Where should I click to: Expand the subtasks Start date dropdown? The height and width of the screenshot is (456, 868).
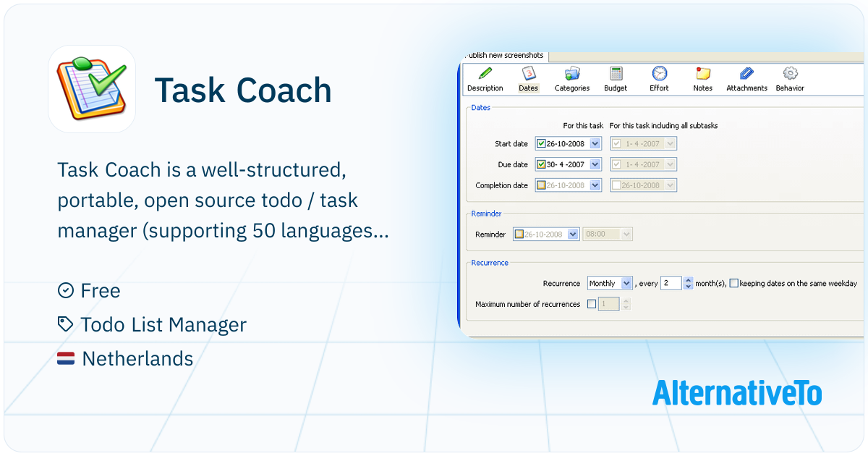coord(671,143)
